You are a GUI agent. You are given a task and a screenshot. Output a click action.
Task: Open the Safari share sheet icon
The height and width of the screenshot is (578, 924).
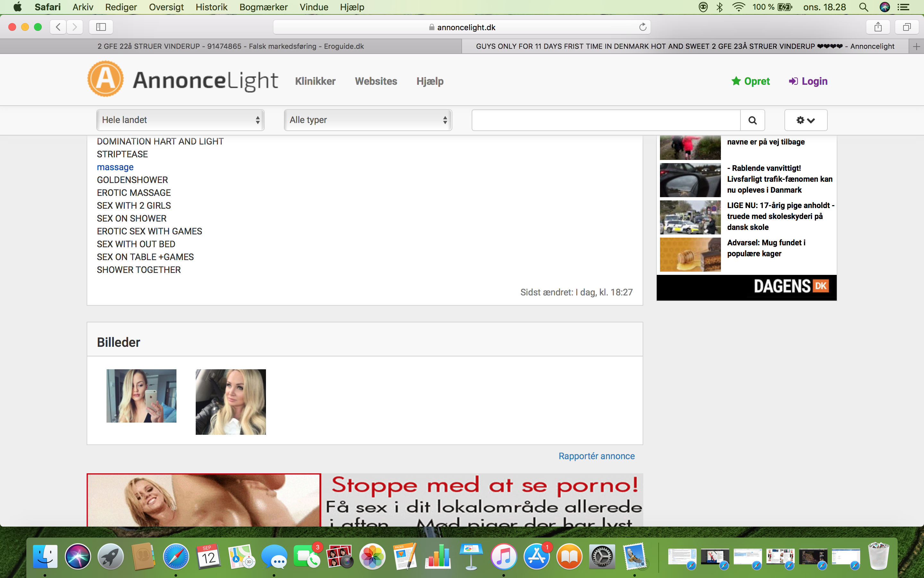pyautogui.click(x=878, y=27)
